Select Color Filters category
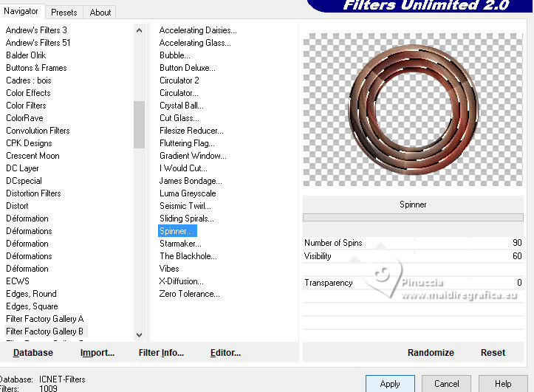534x392 pixels. (26, 106)
